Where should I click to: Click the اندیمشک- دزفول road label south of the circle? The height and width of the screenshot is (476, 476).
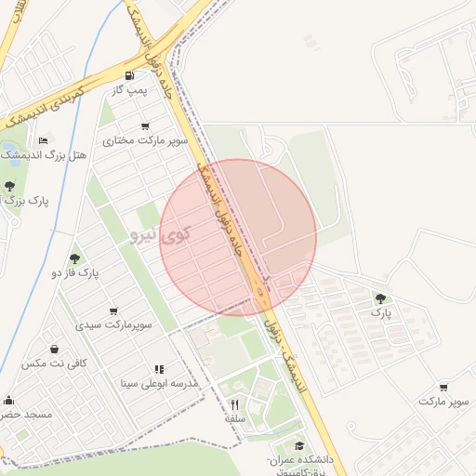pyautogui.click(x=285, y=357)
